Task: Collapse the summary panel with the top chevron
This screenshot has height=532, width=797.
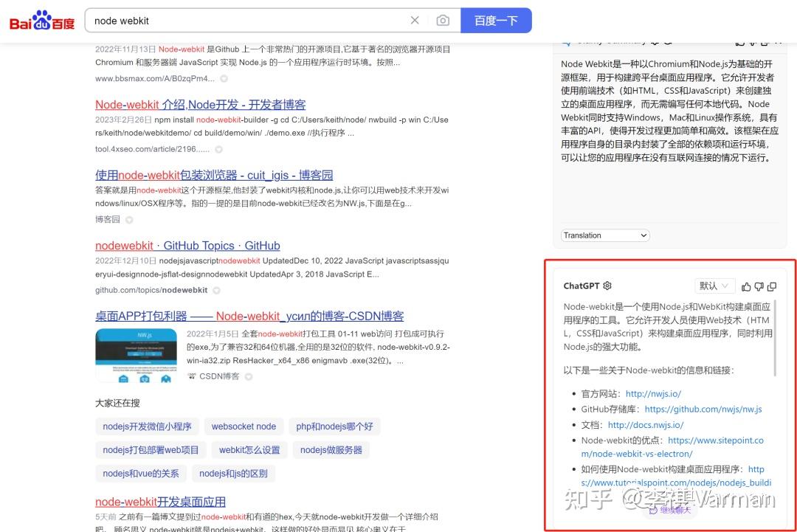Action: 781,41
